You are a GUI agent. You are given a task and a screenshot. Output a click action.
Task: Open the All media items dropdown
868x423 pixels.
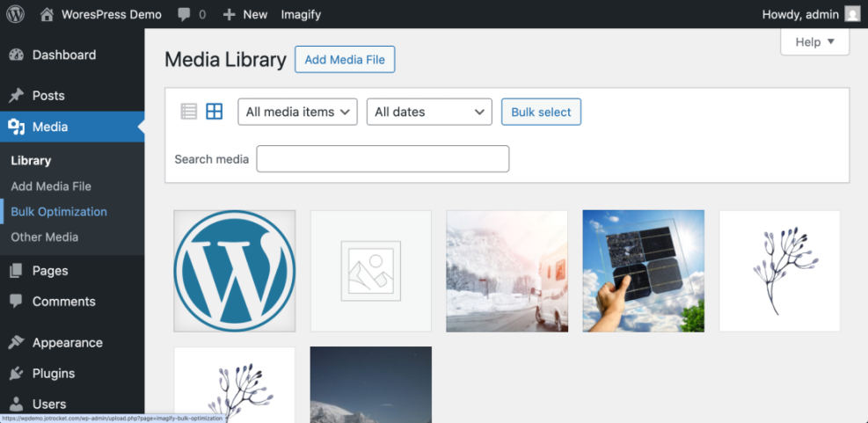point(298,112)
